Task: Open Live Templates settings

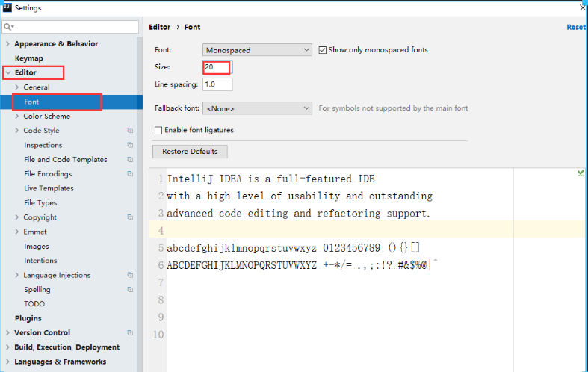Action: 49,188
